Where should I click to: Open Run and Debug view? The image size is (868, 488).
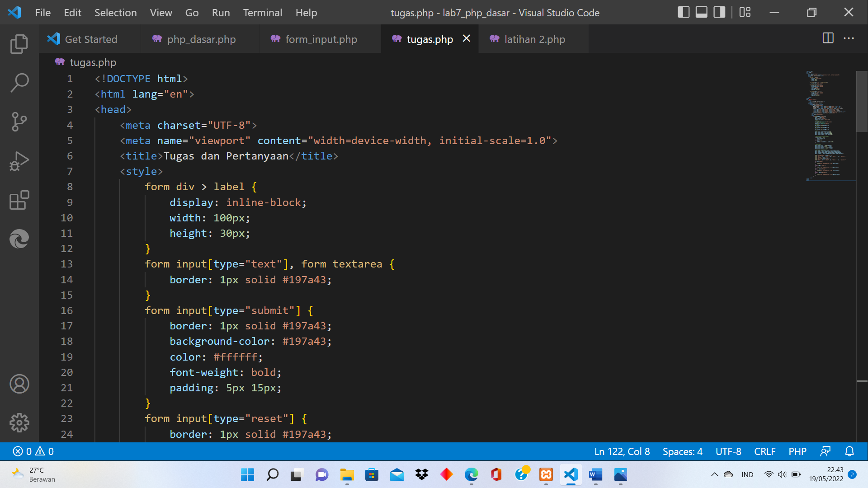pyautogui.click(x=19, y=161)
